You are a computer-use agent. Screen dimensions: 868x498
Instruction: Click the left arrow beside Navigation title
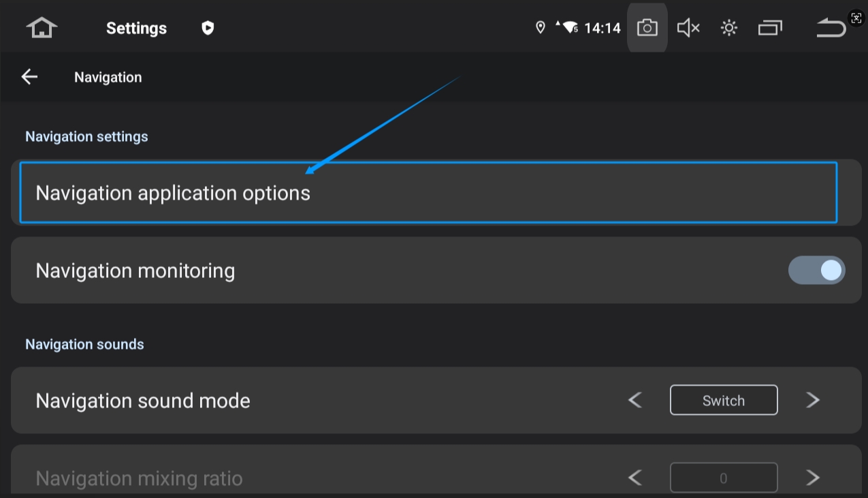[x=29, y=77]
